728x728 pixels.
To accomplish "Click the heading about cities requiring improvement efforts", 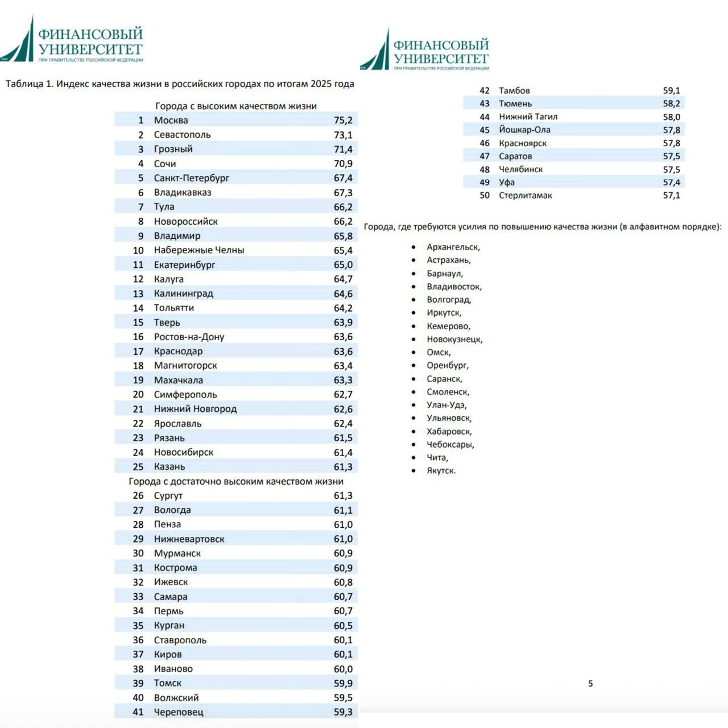I will pos(542,227).
